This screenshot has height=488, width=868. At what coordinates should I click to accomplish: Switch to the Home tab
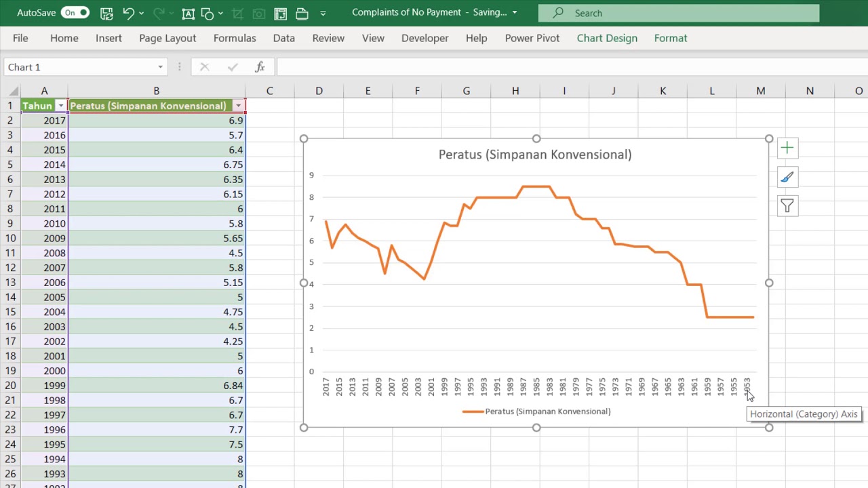point(64,38)
